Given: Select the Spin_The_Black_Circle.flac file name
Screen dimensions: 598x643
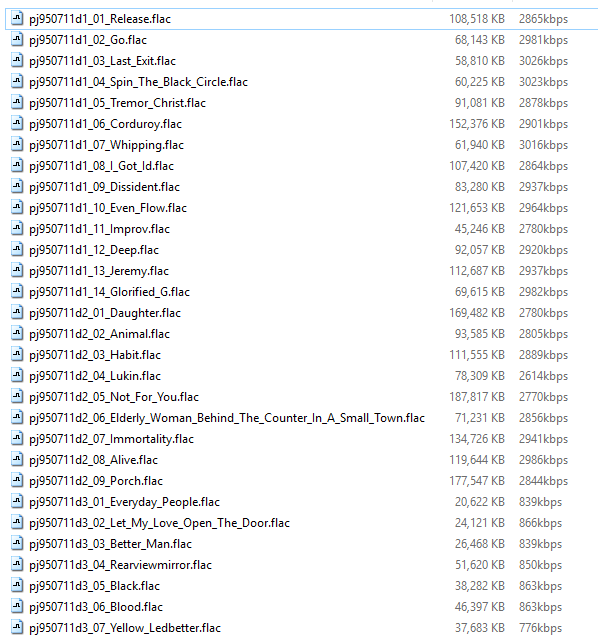Looking at the screenshot, I should (x=138, y=82).
